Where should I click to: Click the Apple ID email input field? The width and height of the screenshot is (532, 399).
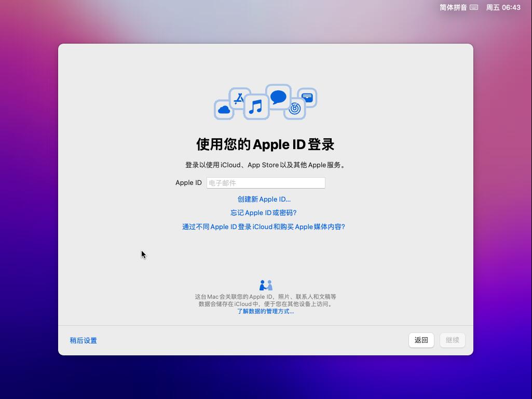click(266, 182)
